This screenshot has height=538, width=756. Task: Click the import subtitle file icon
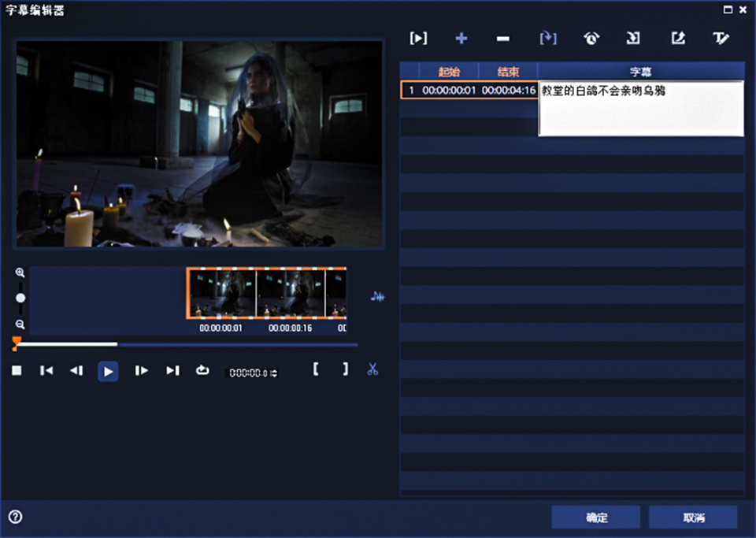[x=633, y=38]
